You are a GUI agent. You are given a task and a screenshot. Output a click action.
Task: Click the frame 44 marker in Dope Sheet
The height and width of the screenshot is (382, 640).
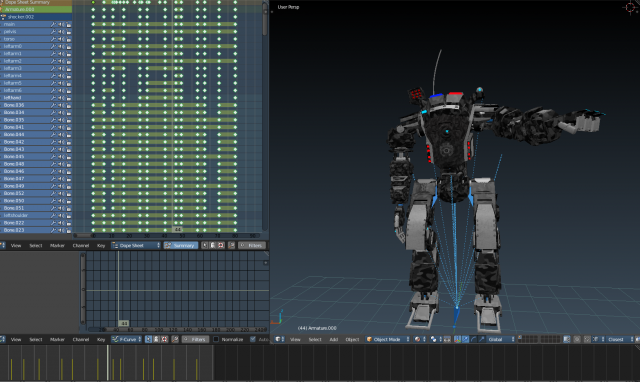pyautogui.click(x=178, y=229)
